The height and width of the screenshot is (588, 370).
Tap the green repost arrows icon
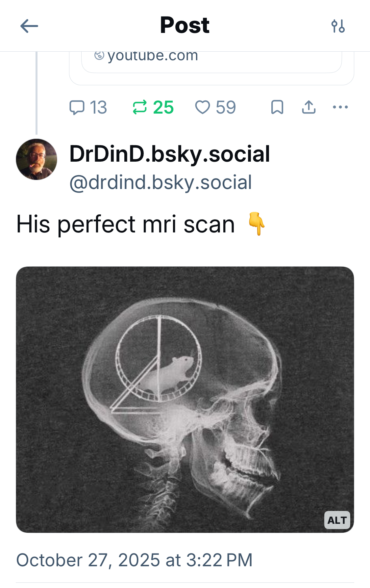(140, 107)
